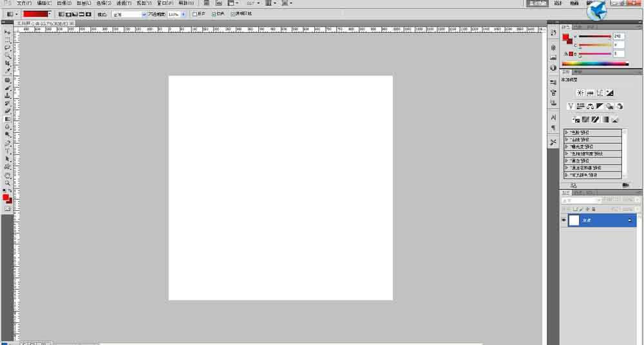Screen dimensions: 644x345
Task: Select the Crop tool
Action: coord(8,63)
